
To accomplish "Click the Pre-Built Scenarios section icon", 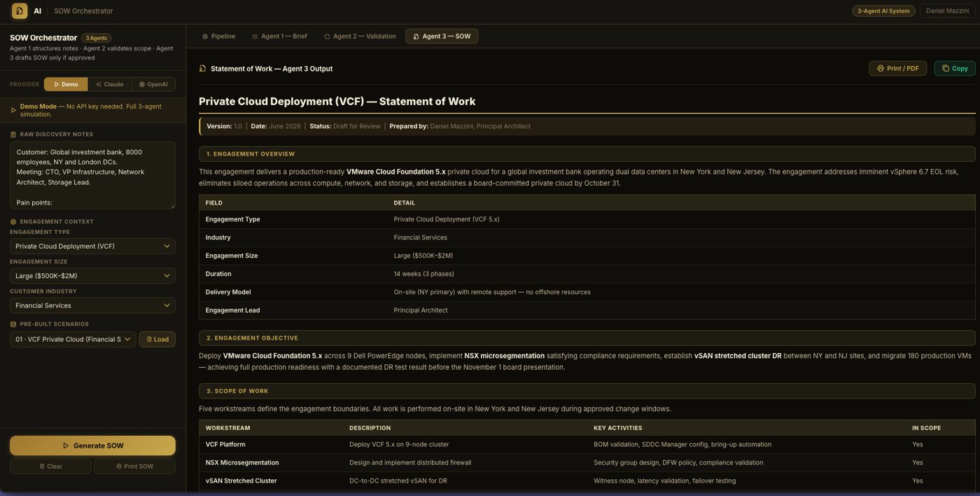I will (x=13, y=324).
